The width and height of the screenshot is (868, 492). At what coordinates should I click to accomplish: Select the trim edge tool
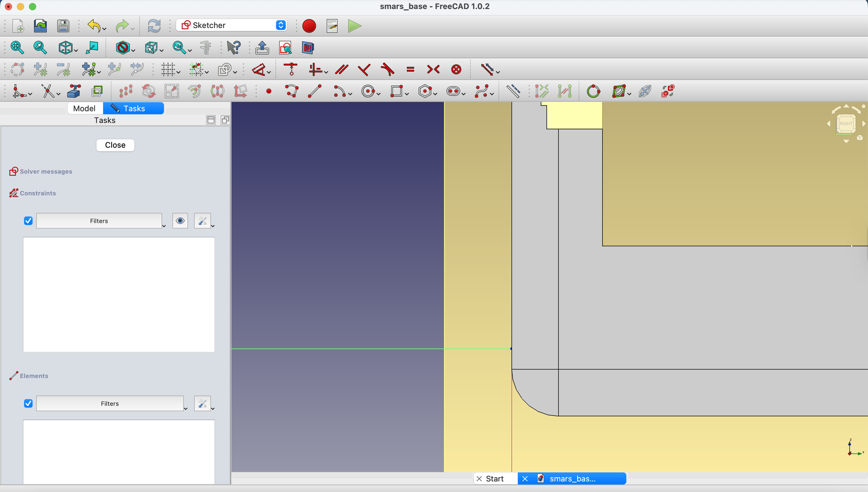(48, 91)
